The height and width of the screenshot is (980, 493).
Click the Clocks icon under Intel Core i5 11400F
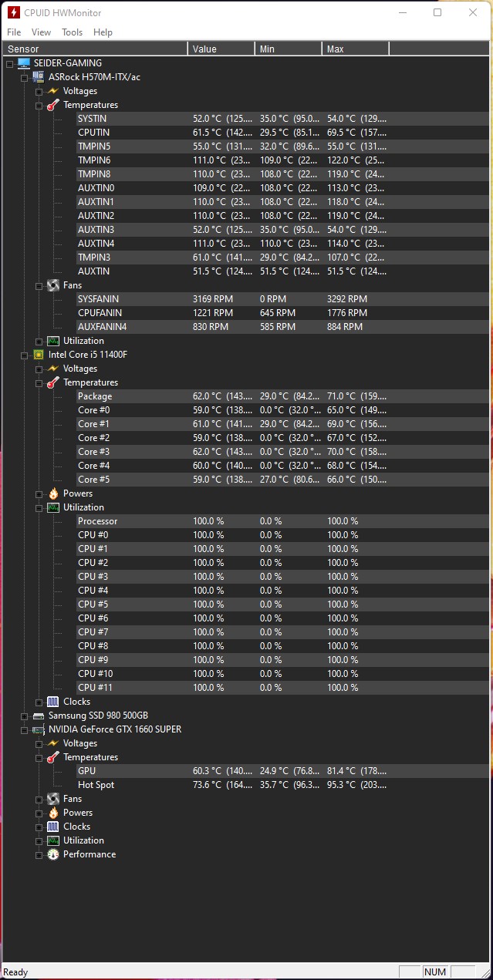52,702
